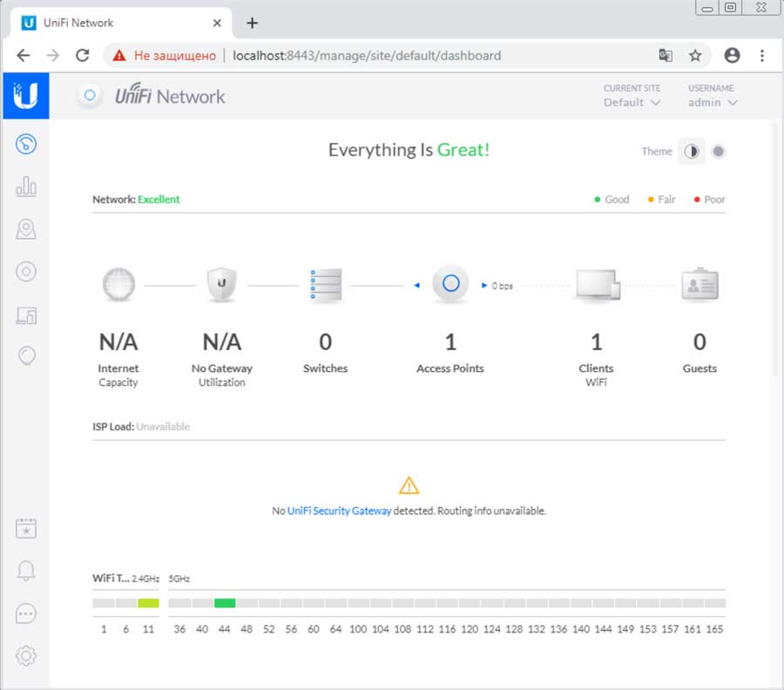This screenshot has height=690, width=784.
Task: Click the Guests label
Action: [700, 369]
